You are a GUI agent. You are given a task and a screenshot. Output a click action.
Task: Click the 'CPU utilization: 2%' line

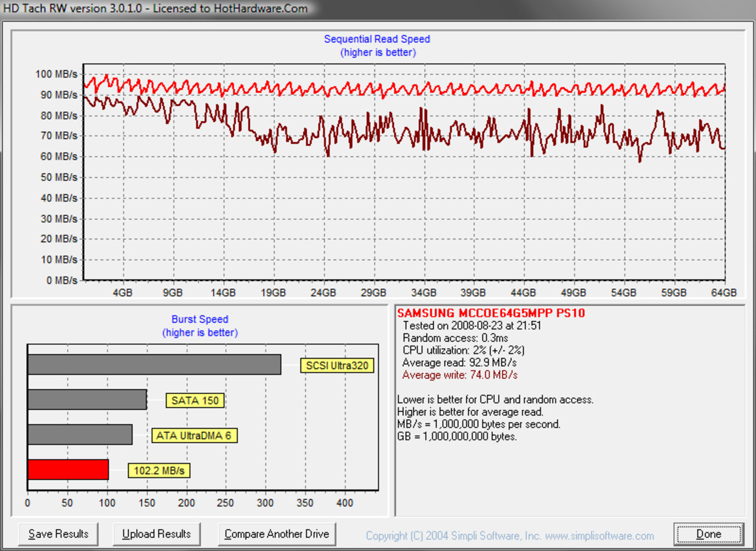463,351
